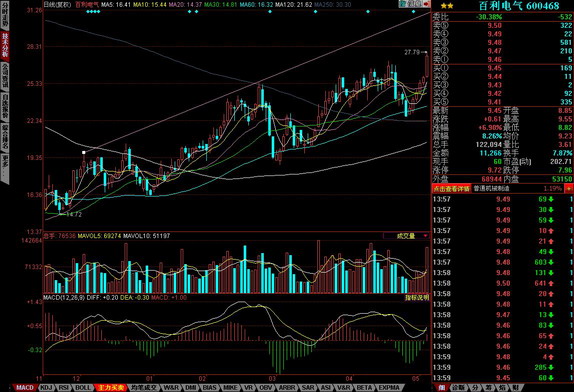This screenshot has height=392, width=574.
Task: Select the DMI indicator tab
Action: (x=191, y=387)
